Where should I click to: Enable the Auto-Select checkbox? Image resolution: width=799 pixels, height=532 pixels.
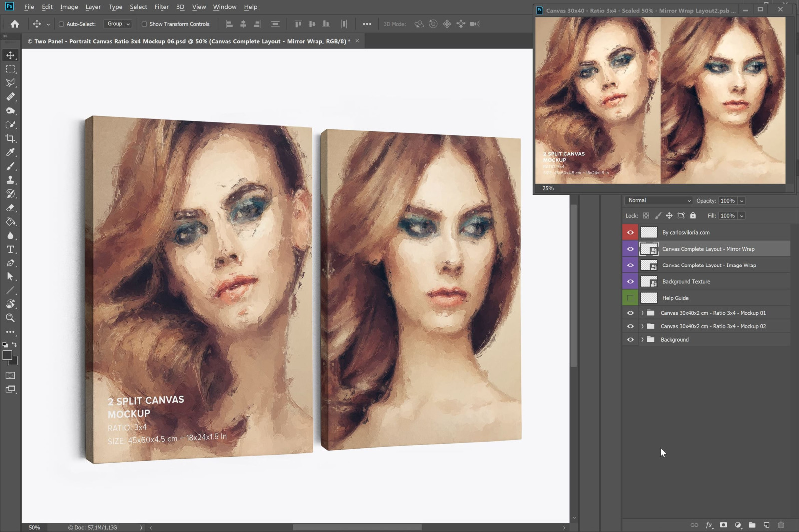point(61,24)
